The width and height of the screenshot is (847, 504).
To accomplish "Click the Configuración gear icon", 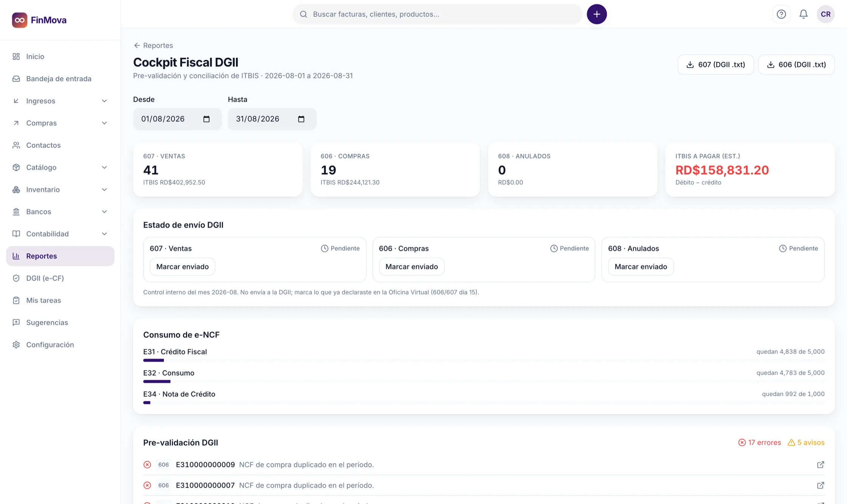I will tap(16, 345).
